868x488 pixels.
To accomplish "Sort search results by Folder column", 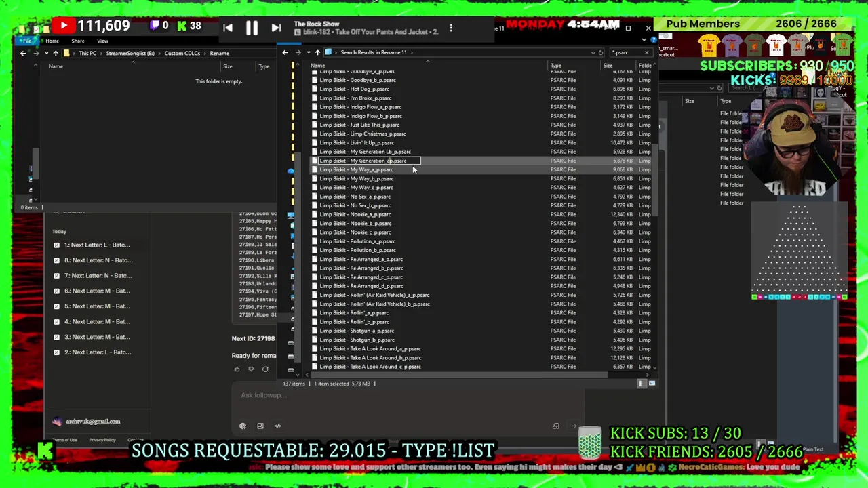I will click(x=645, y=66).
